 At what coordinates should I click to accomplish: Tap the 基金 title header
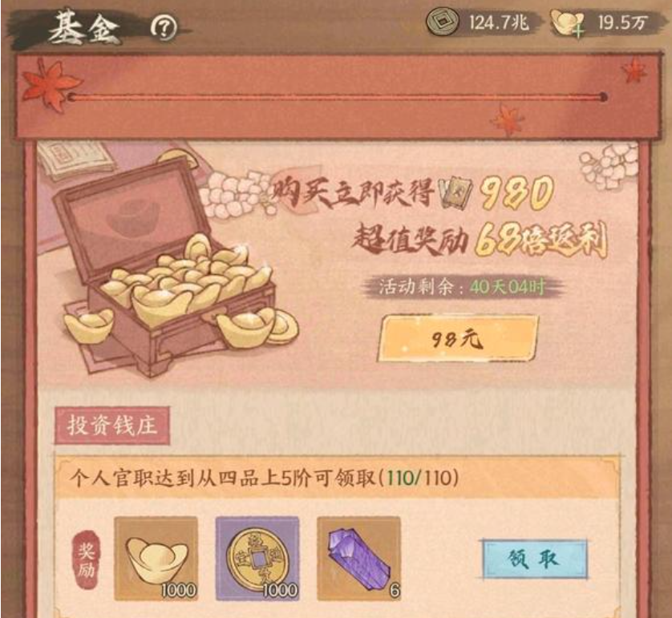[x=84, y=28]
